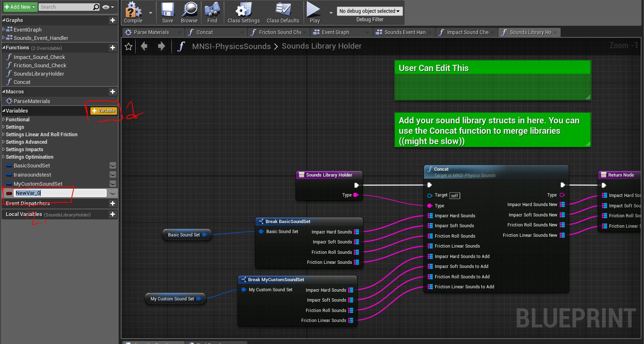The image size is (644, 344).
Task: Open Class Settings
Action: click(x=244, y=12)
